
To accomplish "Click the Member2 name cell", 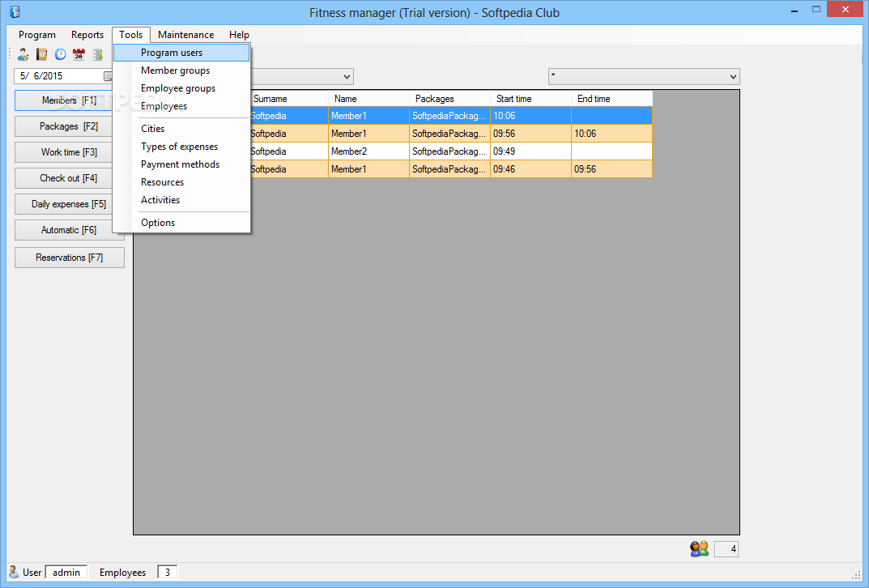I will coord(368,151).
